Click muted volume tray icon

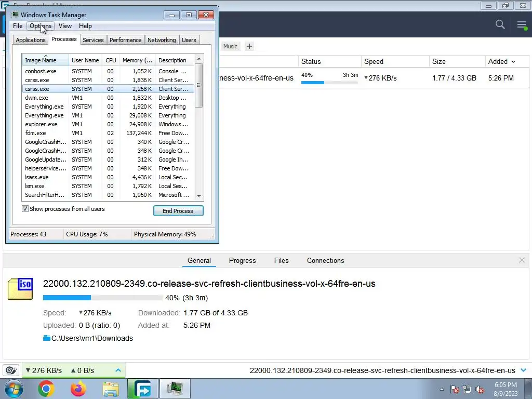coord(480,389)
